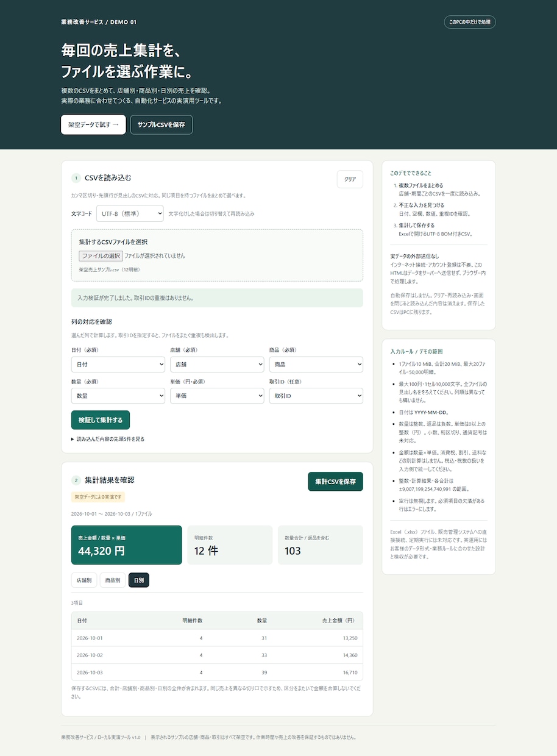Select the 2026-10-02 table row date

point(90,655)
